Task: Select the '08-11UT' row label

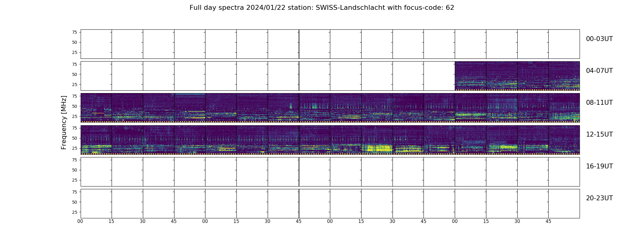Action: (x=599, y=103)
